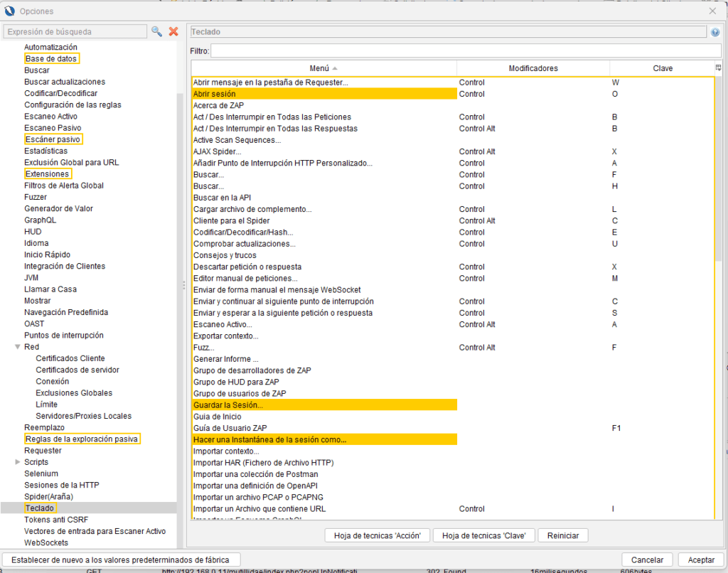Select Base de datos in options tree
Image resolution: width=728 pixels, height=573 pixels.
pos(51,58)
